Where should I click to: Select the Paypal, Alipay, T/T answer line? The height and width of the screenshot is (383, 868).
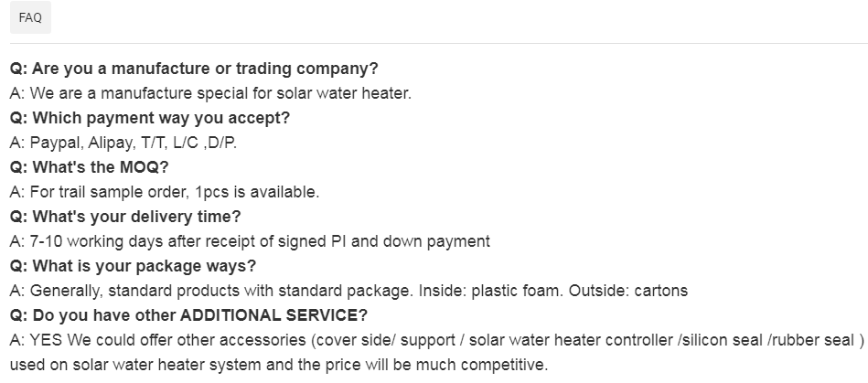pyautogui.click(x=123, y=143)
